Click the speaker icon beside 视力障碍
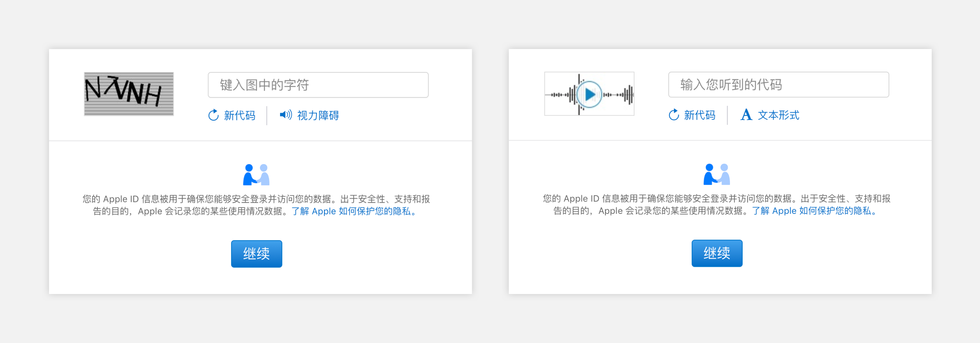980x343 pixels. pyautogui.click(x=286, y=115)
